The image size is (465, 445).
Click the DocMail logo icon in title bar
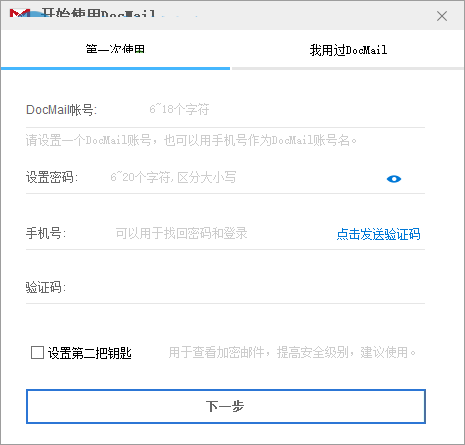point(20,13)
